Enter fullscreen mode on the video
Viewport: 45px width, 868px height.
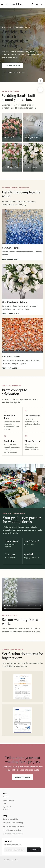pyautogui.click(x=35, y=605)
